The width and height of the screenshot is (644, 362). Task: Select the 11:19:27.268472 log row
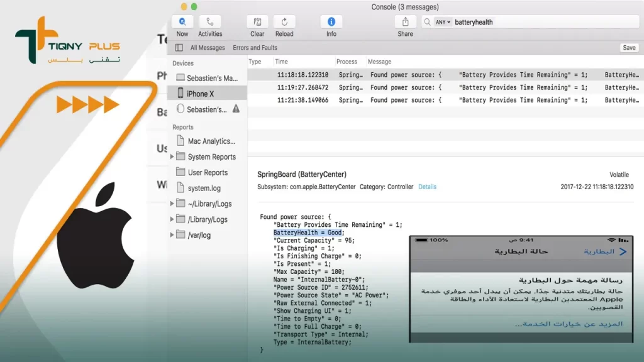[x=446, y=87]
